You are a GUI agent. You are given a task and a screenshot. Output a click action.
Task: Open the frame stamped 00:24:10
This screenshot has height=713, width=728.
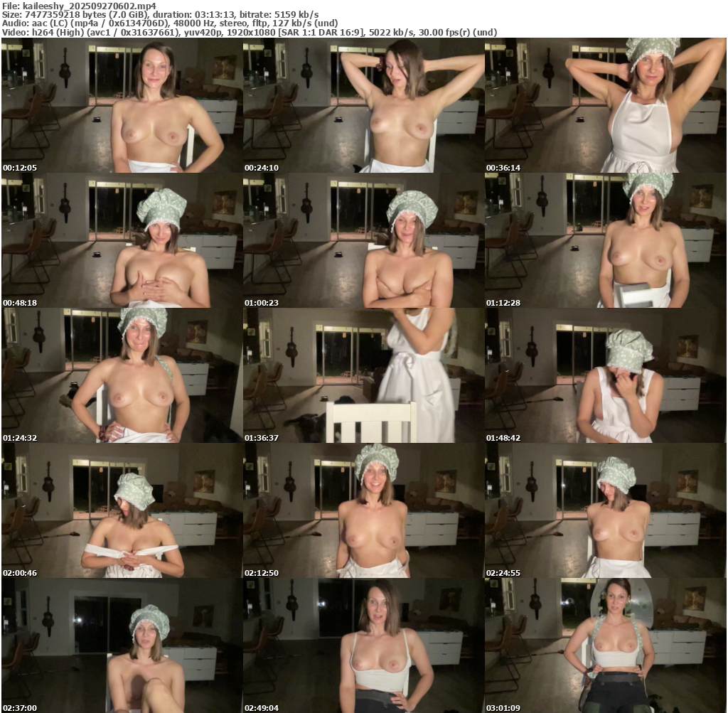363,105
